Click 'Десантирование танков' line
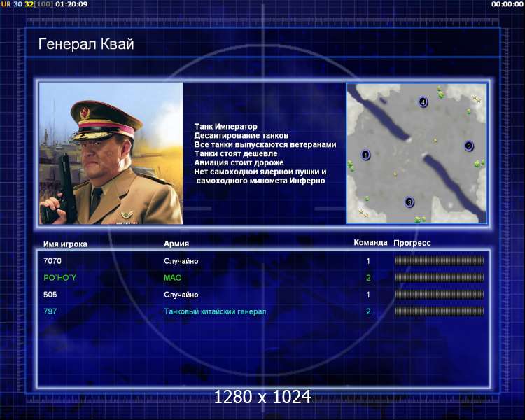This screenshot has height=420, width=525. tap(241, 136)
